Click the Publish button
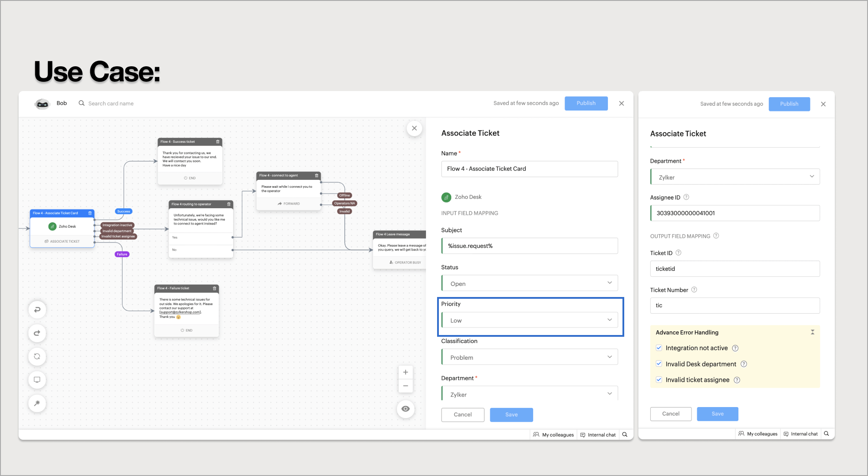Image resolution: width=868 pixels, height=476 pixels. point(586,103)
